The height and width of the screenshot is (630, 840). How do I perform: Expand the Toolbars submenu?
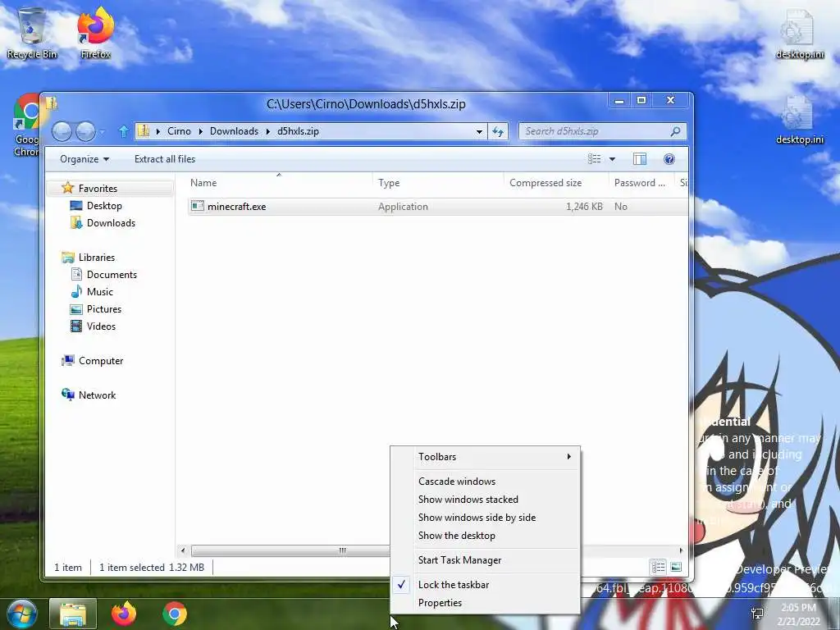(x=486, y=456)
